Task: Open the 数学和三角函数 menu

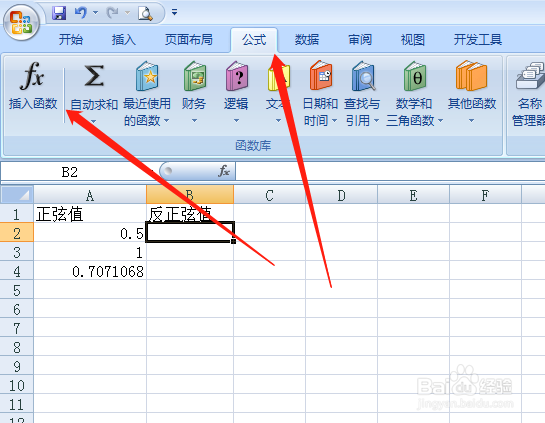Action: 414,94
